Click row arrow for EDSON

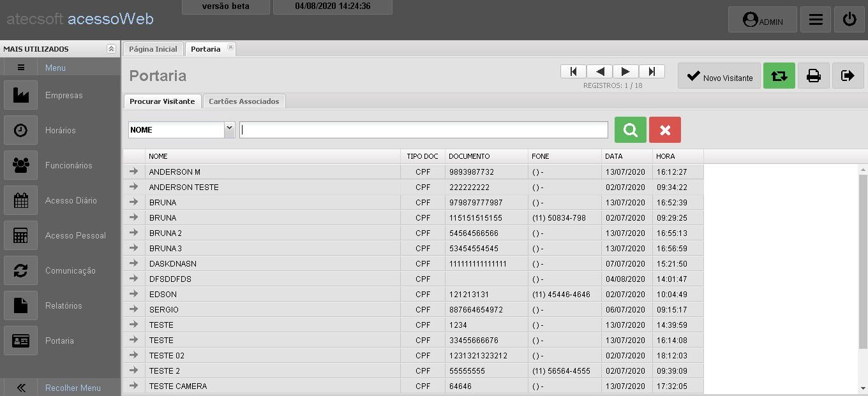[133, 294]
